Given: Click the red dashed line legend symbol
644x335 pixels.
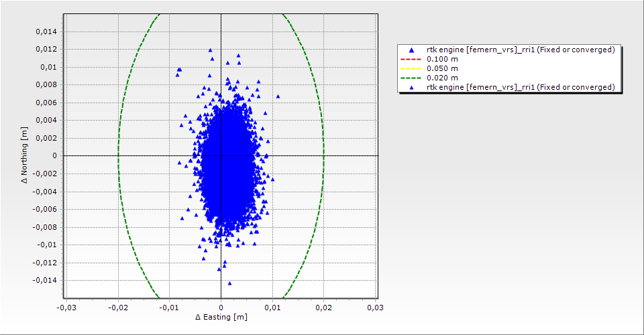Looking at the screenshot, I should [411, 59].
